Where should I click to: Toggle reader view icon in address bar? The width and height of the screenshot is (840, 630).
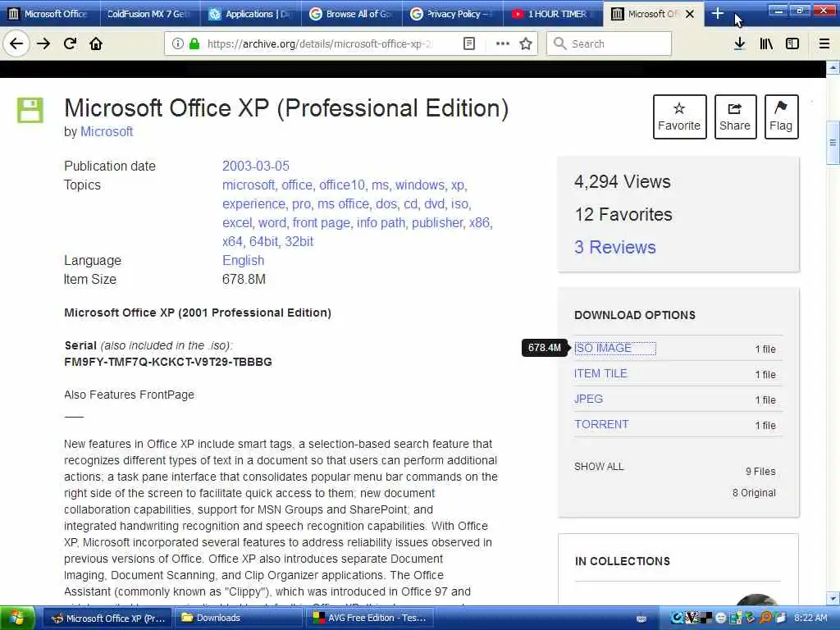(x=468, y=44)
